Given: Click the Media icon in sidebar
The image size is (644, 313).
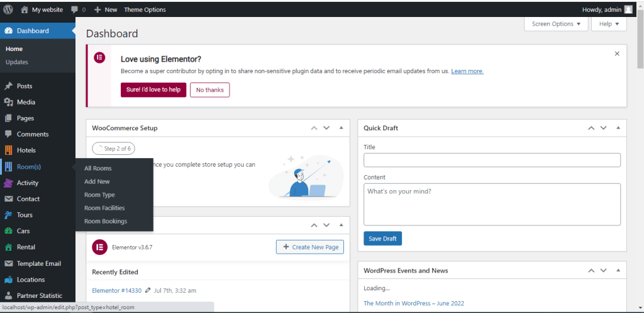Looking at the screenshot, I should tap(8, 102).
